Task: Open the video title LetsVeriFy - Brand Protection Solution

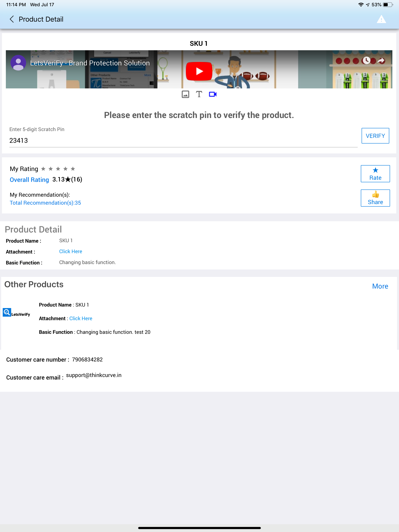Action: tap(90, 63)
